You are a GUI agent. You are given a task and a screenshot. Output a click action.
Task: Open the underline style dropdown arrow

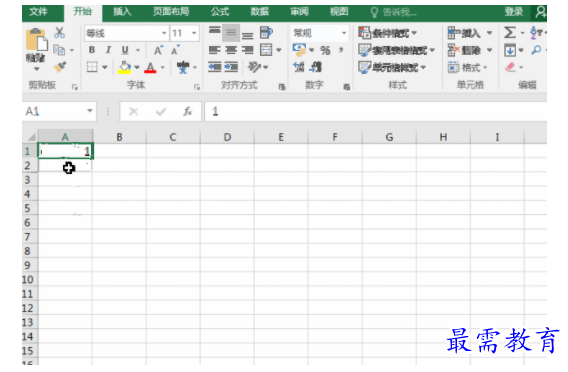pos(138,50)
